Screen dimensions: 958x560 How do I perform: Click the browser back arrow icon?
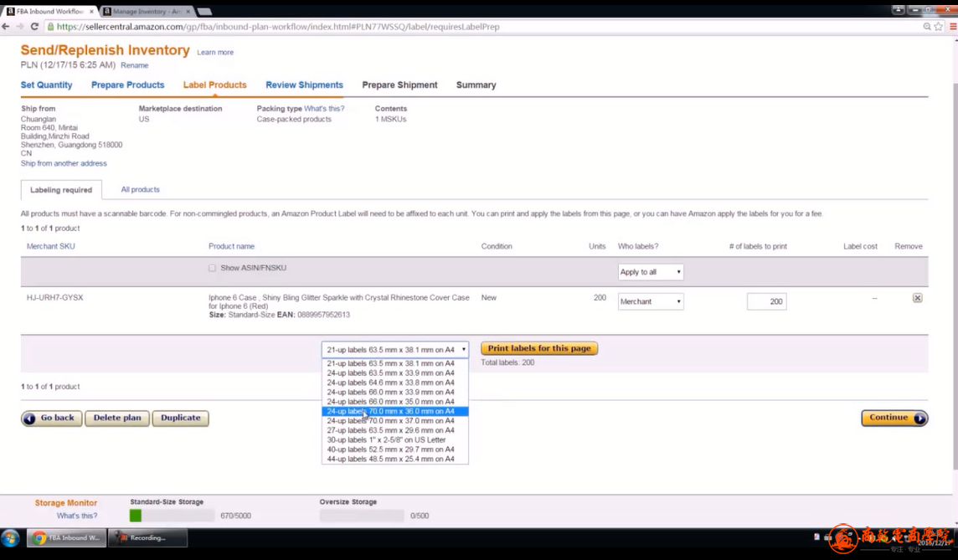[x=7, y=27]
